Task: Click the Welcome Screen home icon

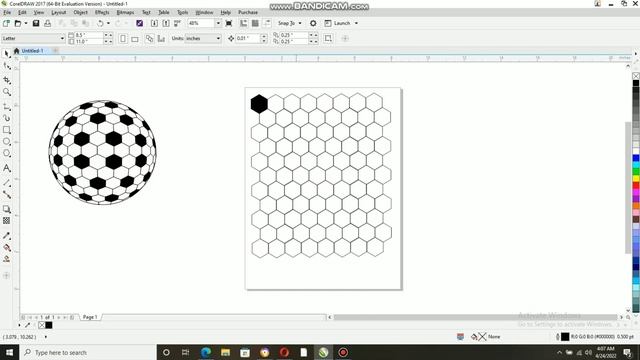Action: tap(16, 51)
